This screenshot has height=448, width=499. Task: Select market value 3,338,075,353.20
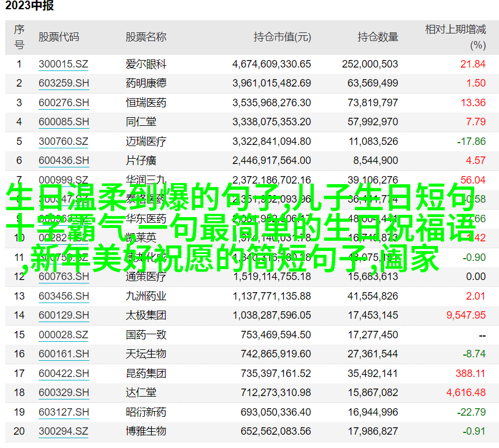pos(272,122)
